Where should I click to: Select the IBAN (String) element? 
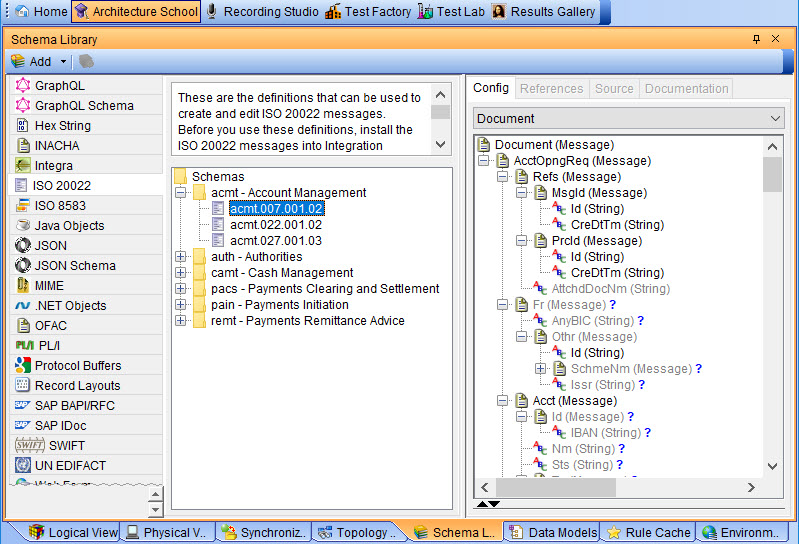(x=606, y=433)
